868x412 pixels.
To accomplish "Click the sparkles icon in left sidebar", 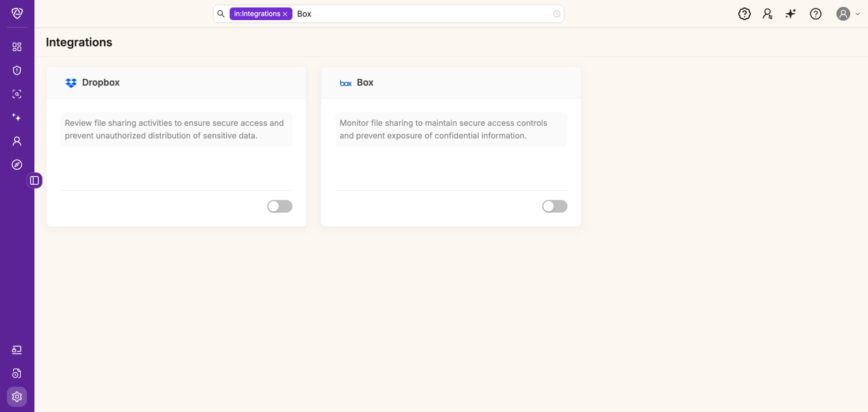I will click(17, 117).
